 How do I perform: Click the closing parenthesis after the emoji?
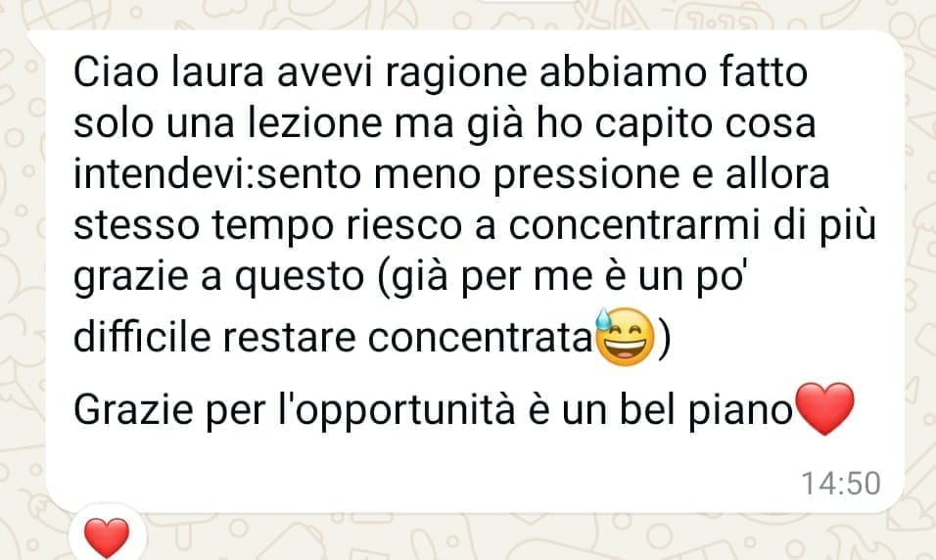click(x=665, y=339)
